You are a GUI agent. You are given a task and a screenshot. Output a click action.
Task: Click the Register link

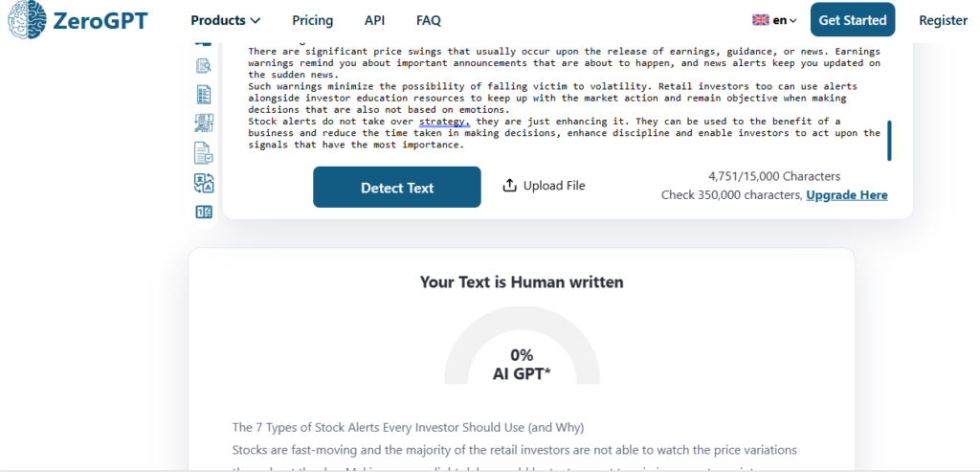coord(943,20)
